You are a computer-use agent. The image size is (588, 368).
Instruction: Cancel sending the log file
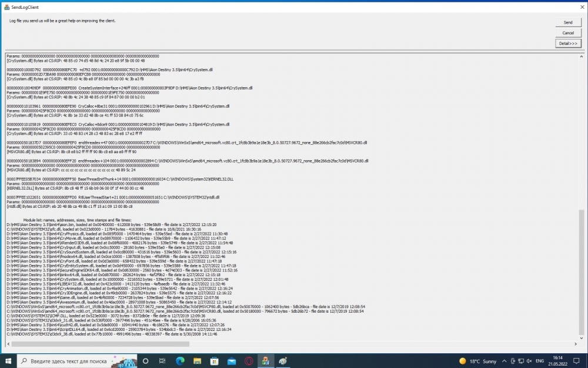coord(567,33)
